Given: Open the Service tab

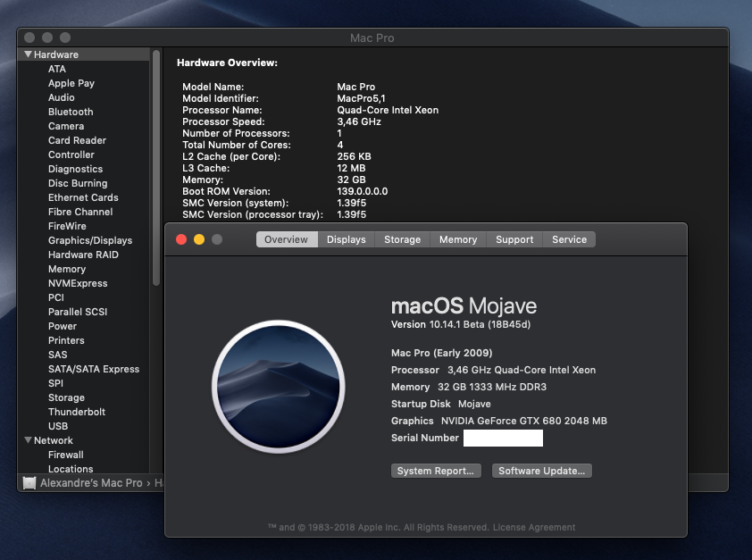Looking at the screenshot, I should point(569,239).
